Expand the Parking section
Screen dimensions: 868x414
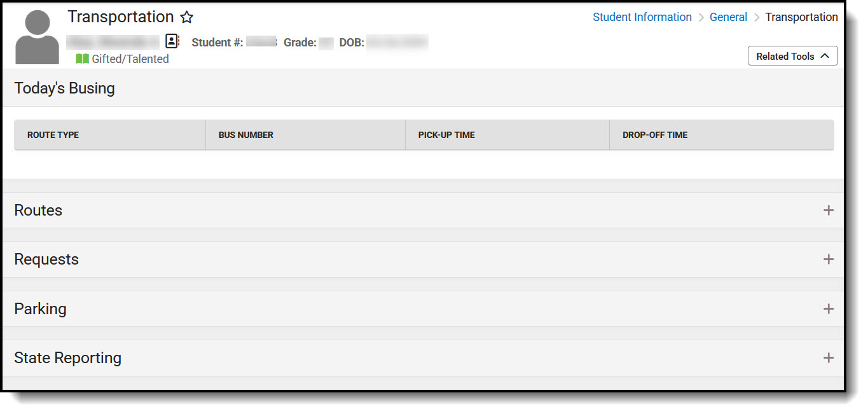(x=829, y=308)
